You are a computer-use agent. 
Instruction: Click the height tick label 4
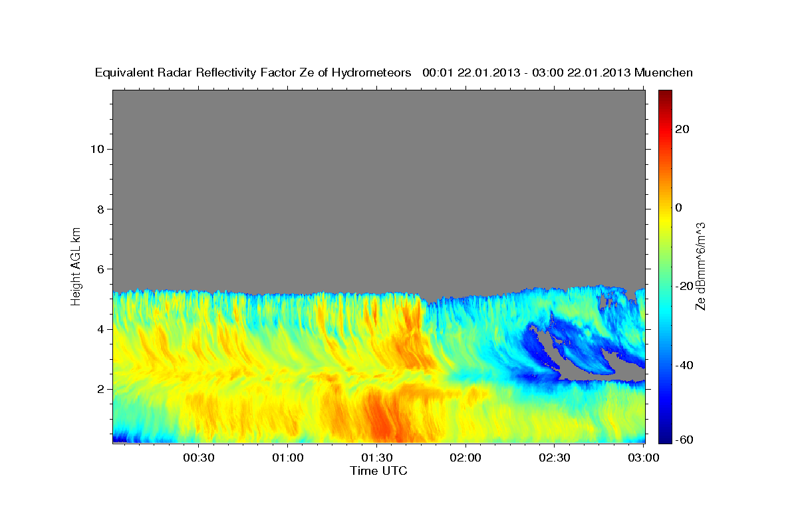[100, 329]
